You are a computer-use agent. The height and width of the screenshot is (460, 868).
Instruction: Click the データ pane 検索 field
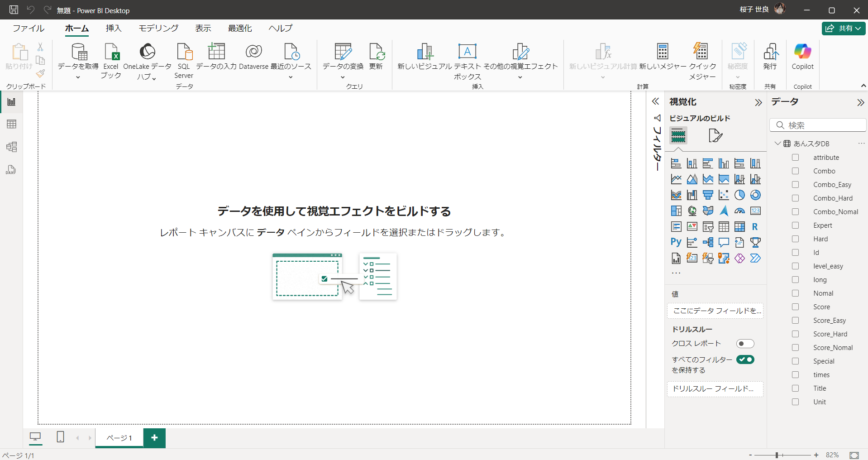coord(818,125)
